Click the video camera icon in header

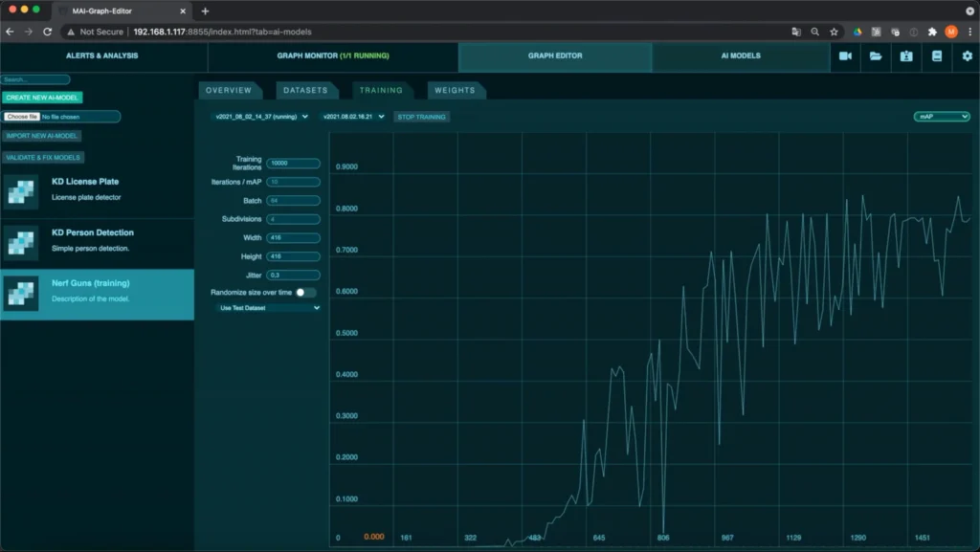(845, 56)
